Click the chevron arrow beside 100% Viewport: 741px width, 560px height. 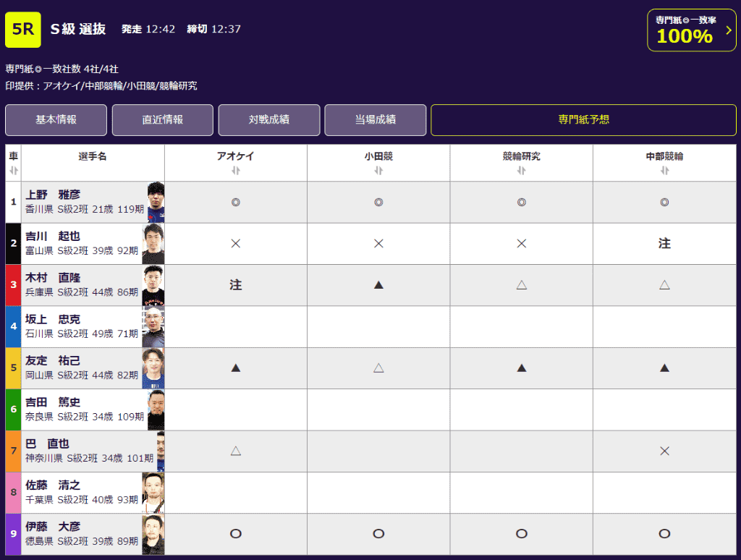pos(727,30)
